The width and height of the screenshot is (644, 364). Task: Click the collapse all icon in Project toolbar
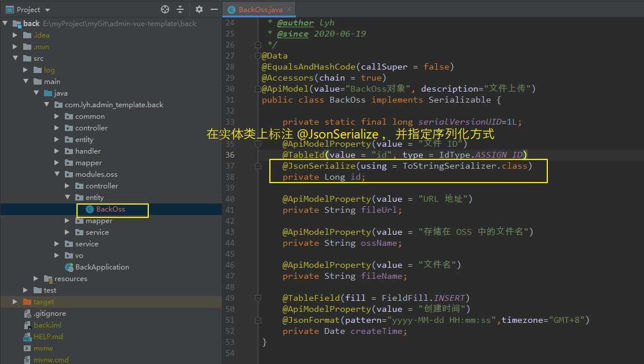(x=180, y=9)
